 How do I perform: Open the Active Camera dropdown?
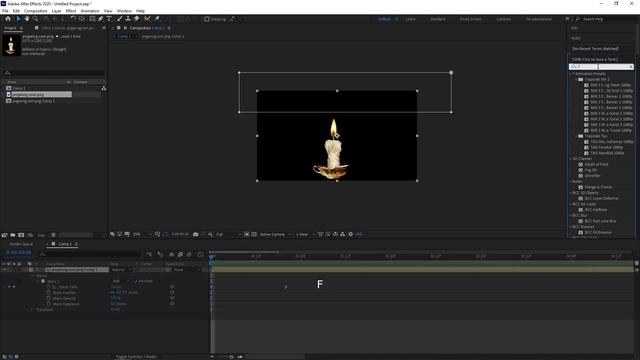click(x=276, y=234)
